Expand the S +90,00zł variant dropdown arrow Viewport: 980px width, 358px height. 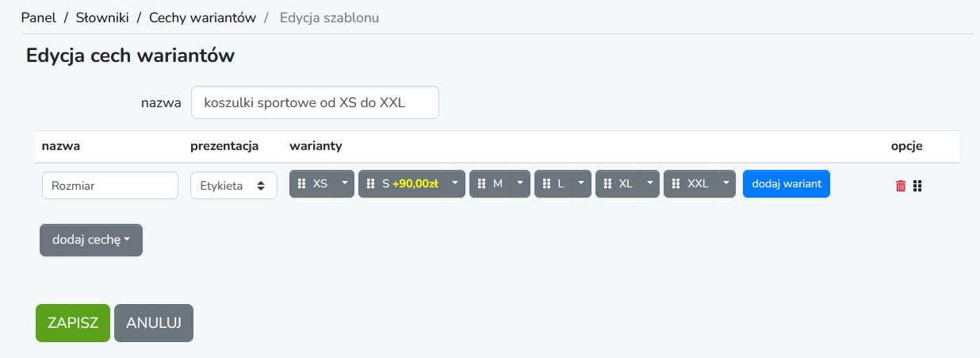(455, 183)
